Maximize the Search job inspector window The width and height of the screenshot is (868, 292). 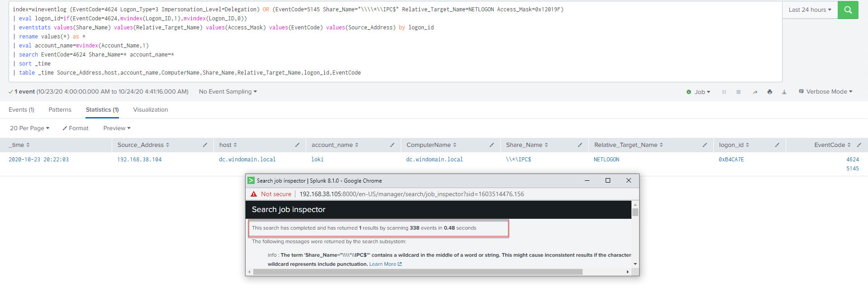click(608, 180)
